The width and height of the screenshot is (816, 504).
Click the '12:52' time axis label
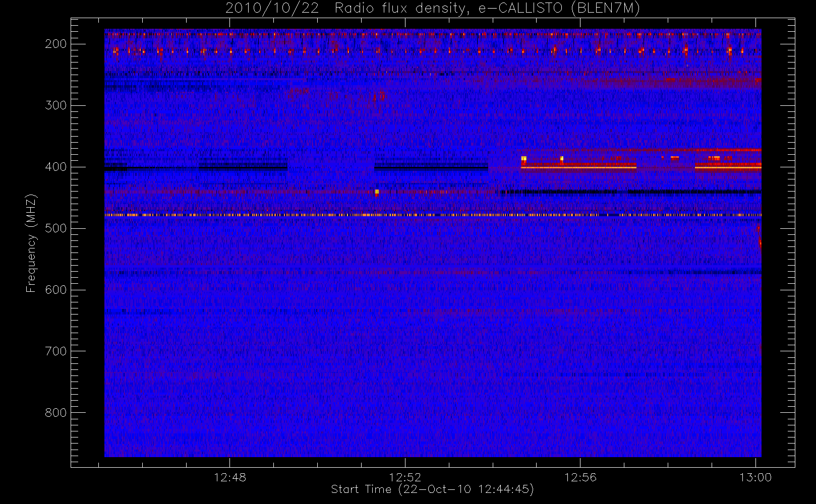(405, 477)
